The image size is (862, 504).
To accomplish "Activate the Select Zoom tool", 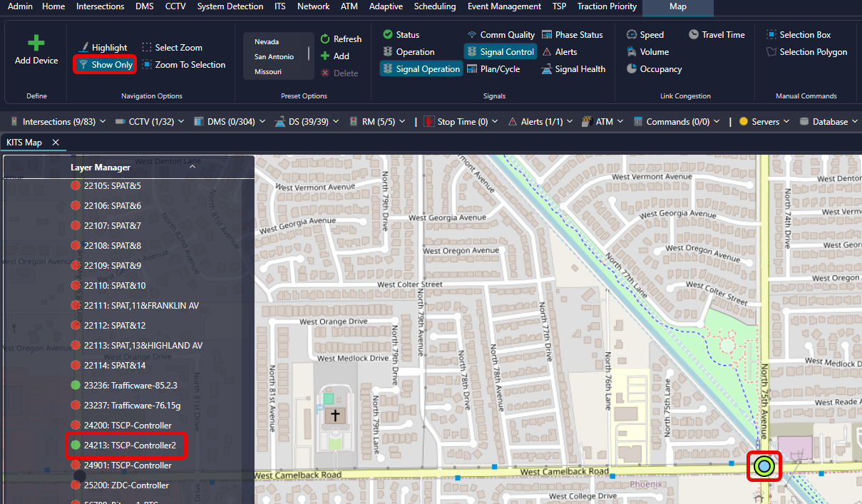I will click(x=172, y=48).
